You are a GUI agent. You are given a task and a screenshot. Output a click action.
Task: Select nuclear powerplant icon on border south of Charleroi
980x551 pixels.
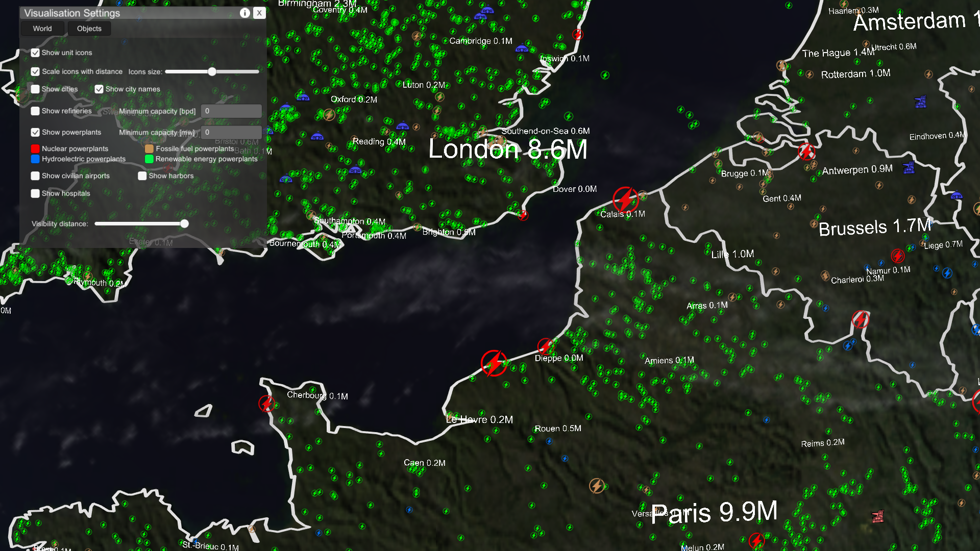click(861, 319)
